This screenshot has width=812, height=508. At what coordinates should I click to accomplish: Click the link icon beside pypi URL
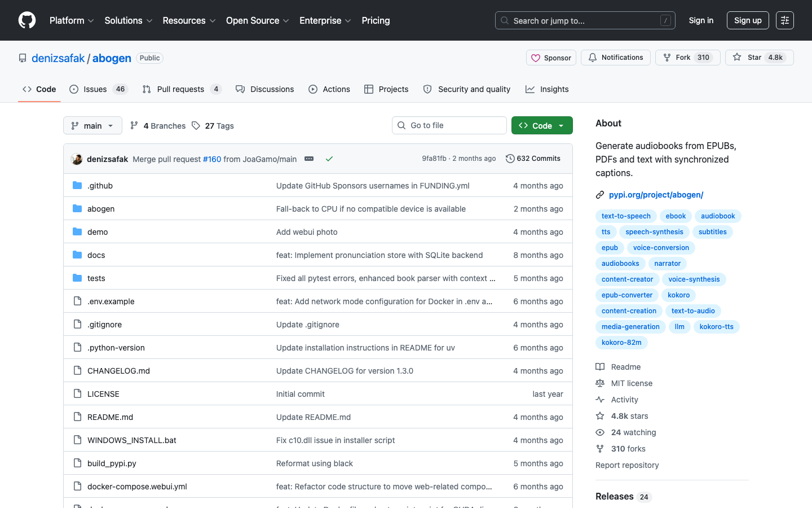click(600, 195)
